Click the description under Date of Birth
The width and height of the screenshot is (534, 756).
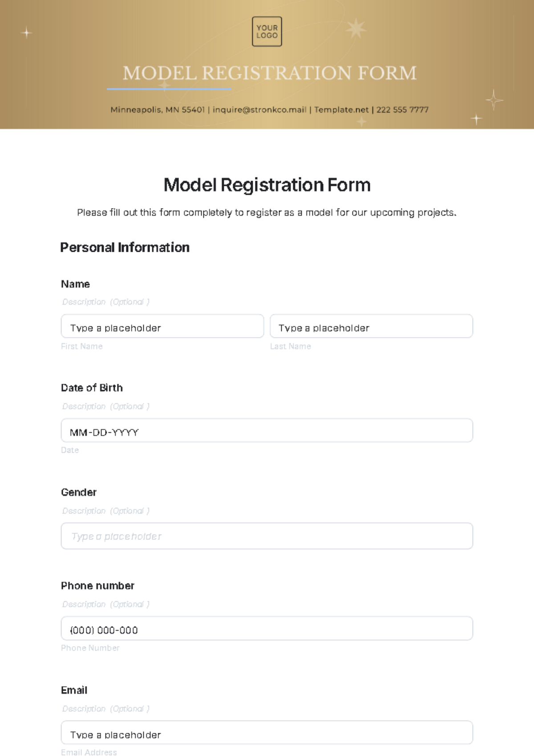(106, 406)
